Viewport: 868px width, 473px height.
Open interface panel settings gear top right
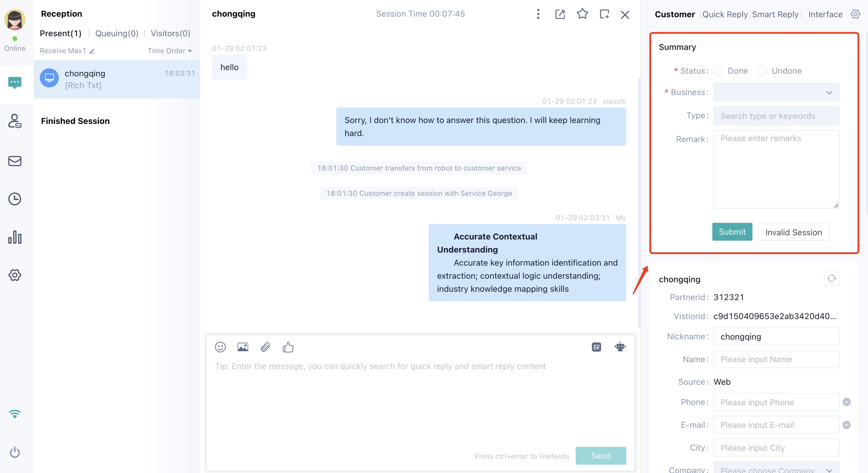pos(856,14)
